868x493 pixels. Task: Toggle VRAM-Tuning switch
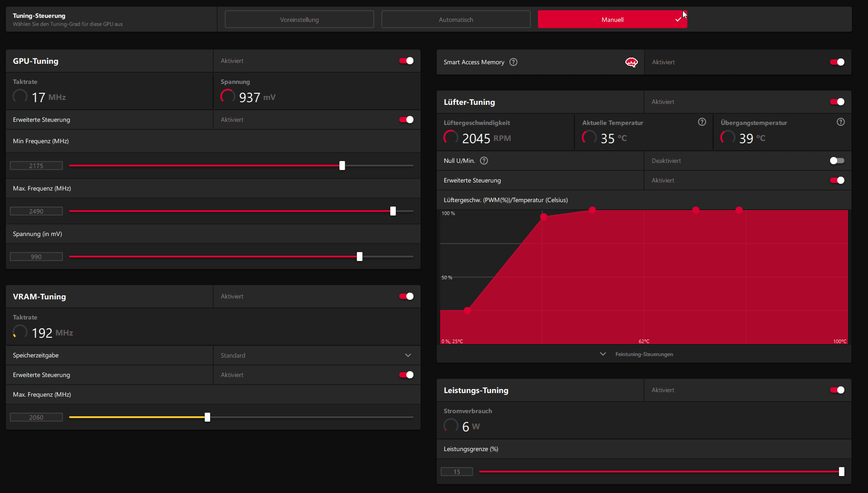406,296
